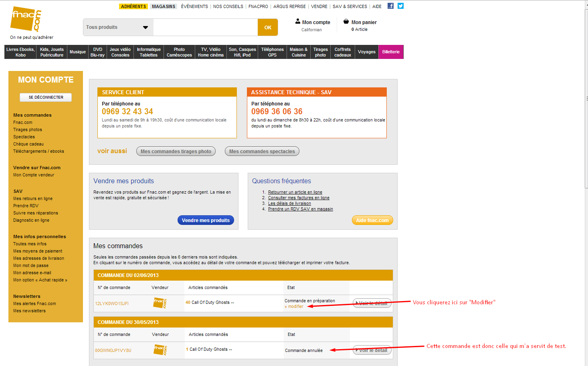Select Son, Casques Hifi, iPod tab
The image size is (588, 366).
pos(242,52)
